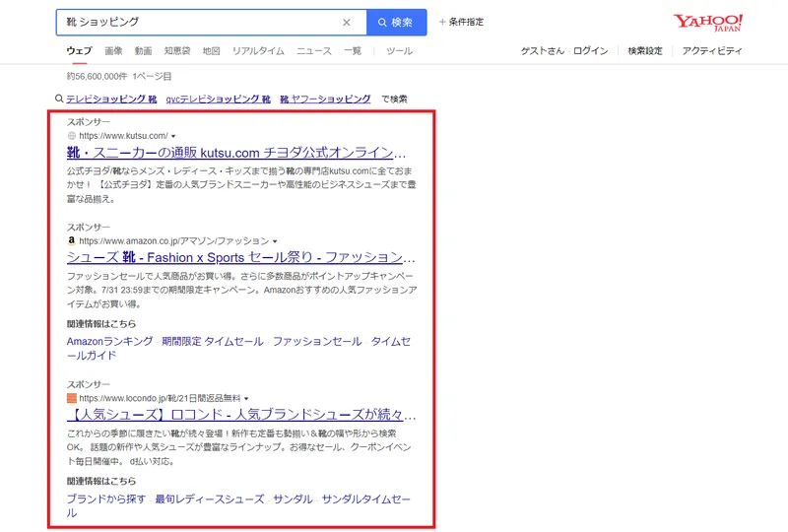Viewport: 788px width, 532px height.
Task: Switch to the 動画 tab
Action: click(143, 51)
